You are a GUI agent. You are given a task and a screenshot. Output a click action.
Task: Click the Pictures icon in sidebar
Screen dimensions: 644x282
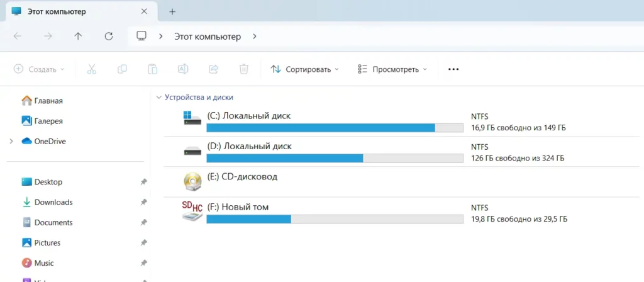(x=26, y=242)
